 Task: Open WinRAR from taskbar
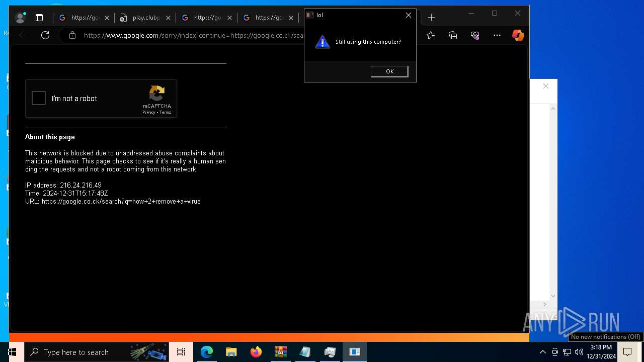pos(281,352)
